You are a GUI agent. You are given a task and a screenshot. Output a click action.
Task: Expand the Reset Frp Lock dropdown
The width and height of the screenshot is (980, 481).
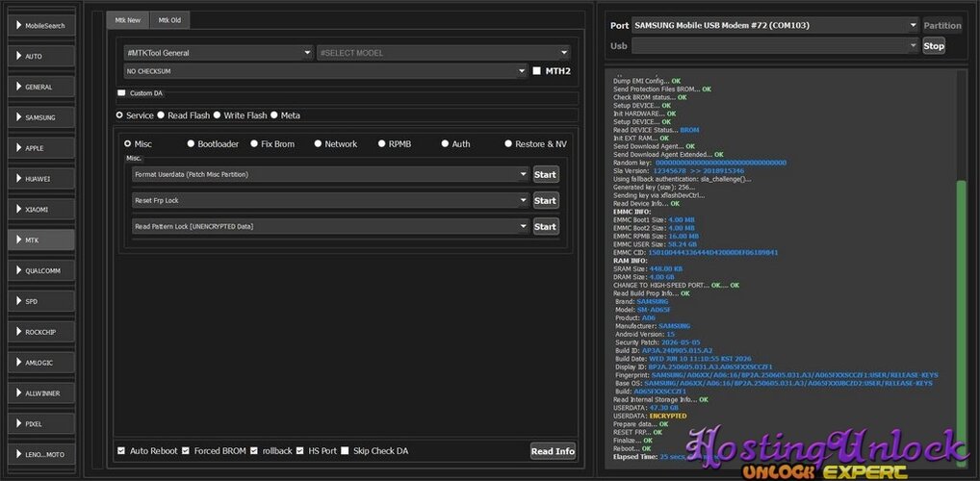coord(330,200)
